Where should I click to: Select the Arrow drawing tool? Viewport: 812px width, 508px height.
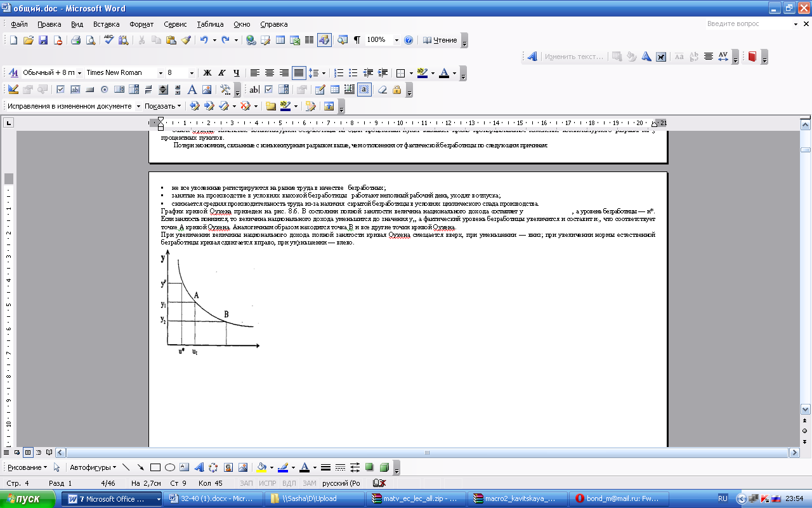click(140, 467)
